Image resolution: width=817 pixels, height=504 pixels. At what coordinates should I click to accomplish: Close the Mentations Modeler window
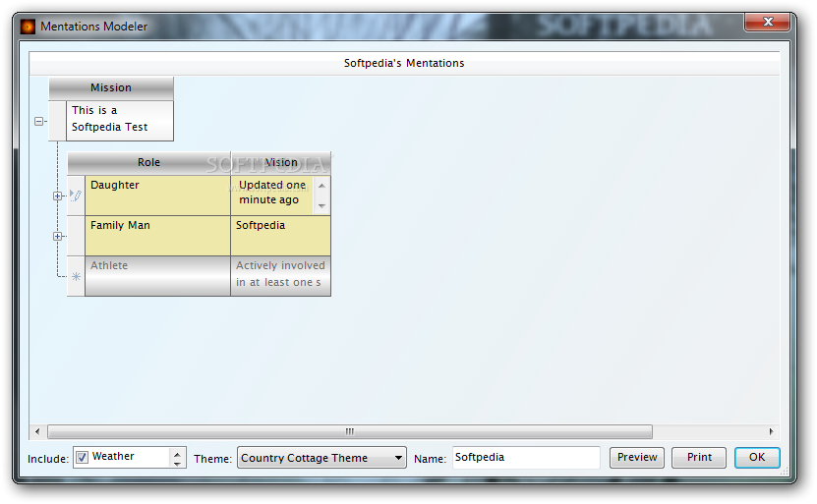[x=767, y=22]
